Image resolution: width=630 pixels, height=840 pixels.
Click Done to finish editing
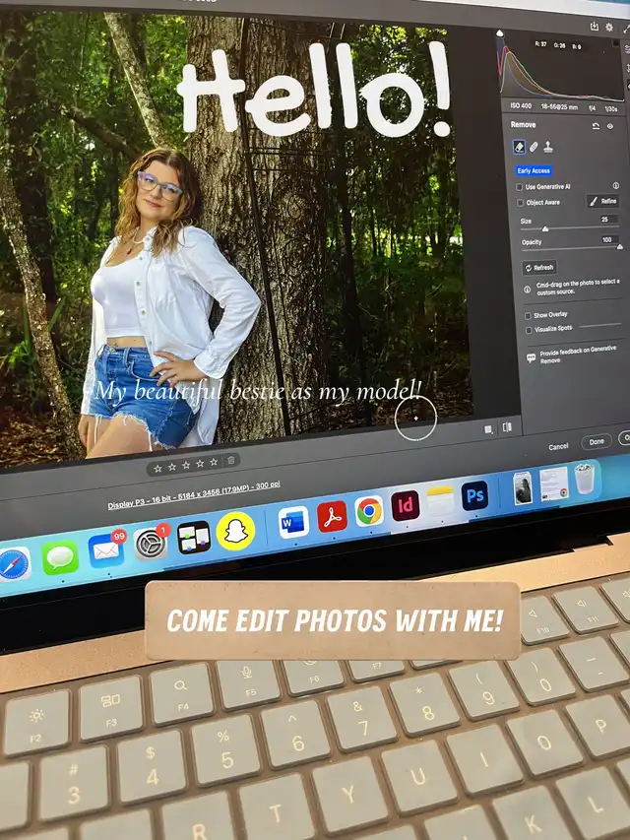click(597, 442)
